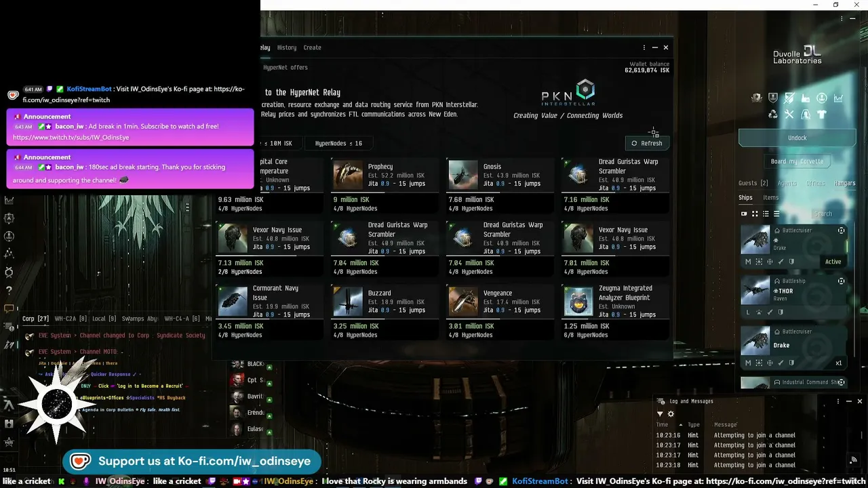Switch the ship hangar to compact list view
This screenshot has width=868, height=488.
point(776,214)
